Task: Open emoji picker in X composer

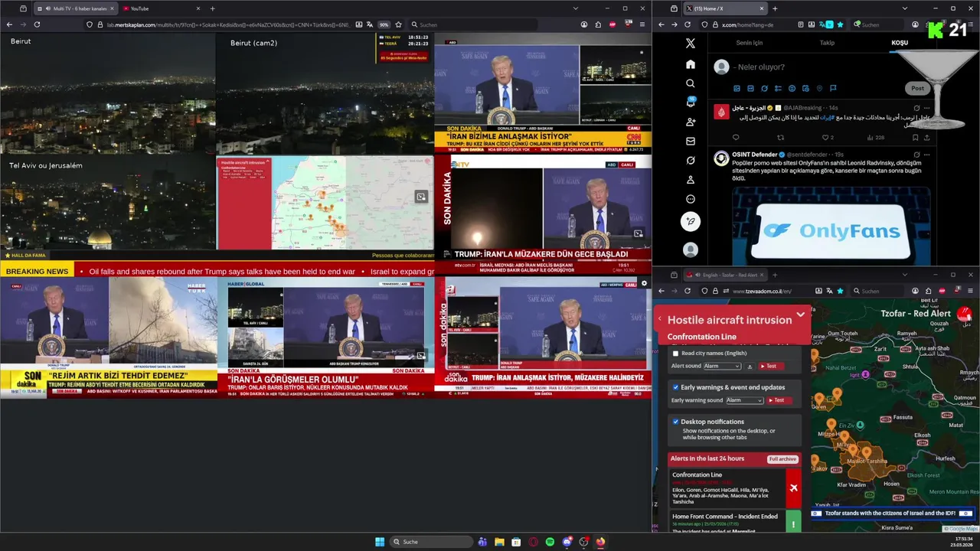Action: pos(792,89)
